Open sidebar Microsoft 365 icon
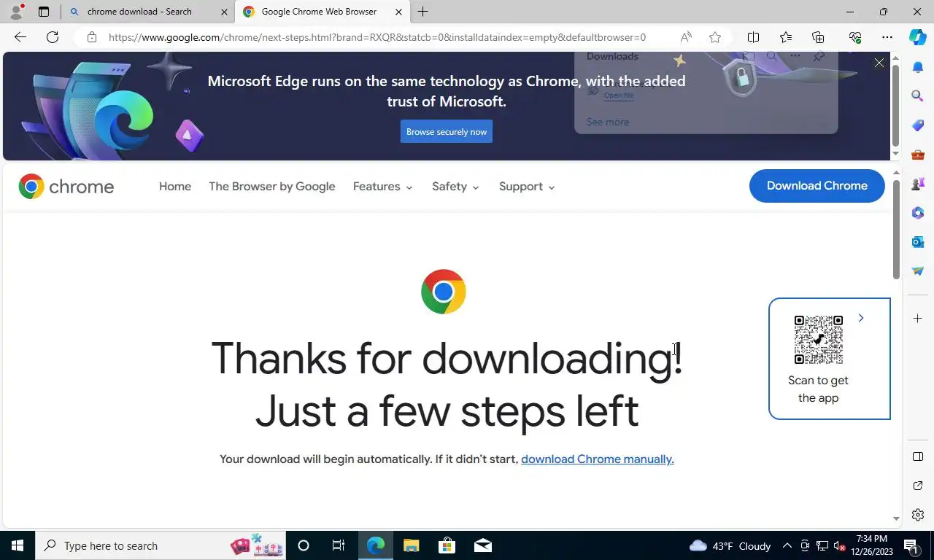Viewport: 934px width, 560px height. pyautogui.click(x=918, y=213)
